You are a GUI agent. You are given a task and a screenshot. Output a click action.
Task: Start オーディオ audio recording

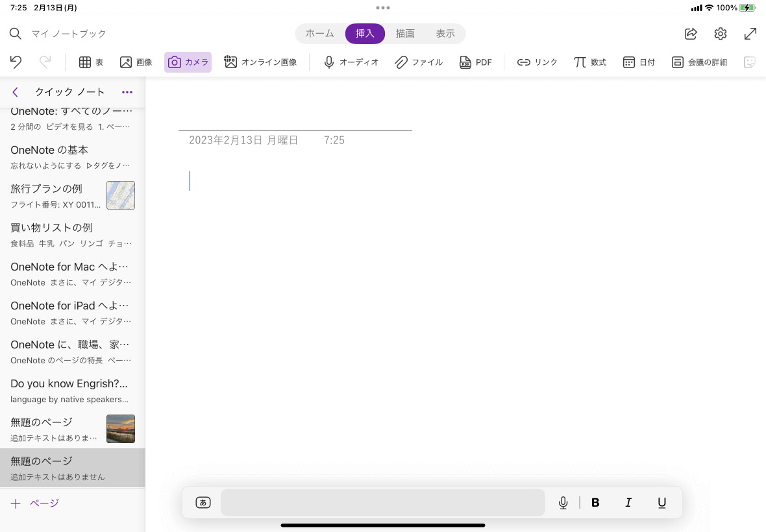[351, 62]
